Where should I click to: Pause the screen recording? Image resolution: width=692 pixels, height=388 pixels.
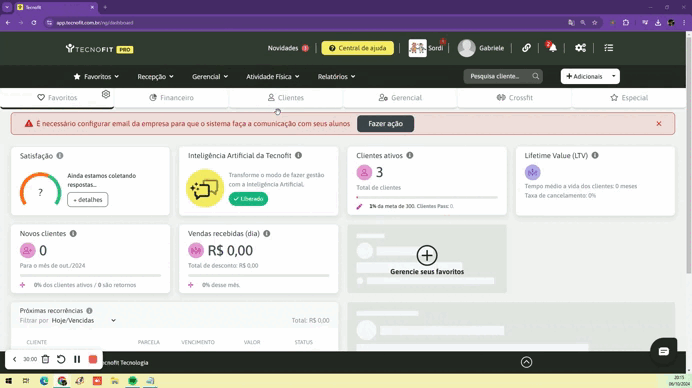point(77,359)
